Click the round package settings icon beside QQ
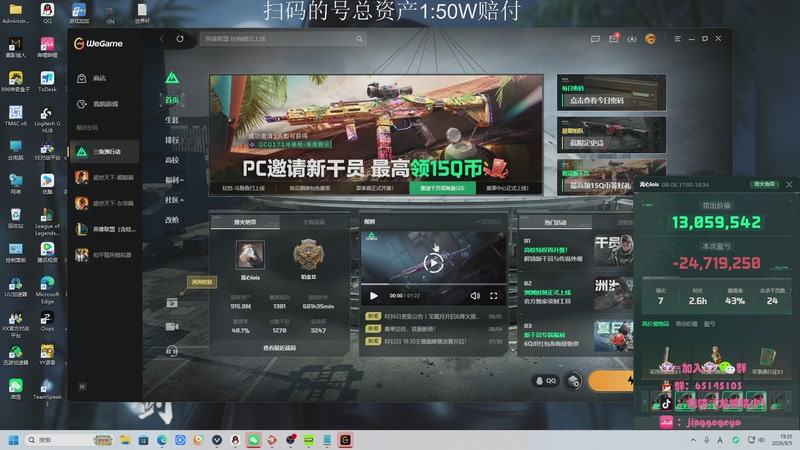Viewport: 800px width, 450px height. pyautogui.click(x=573, y=381)
